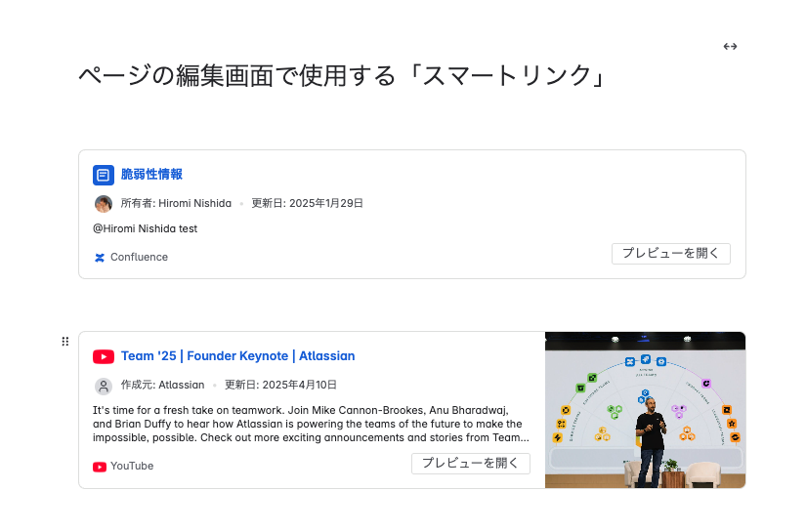Click the red YouTube icon beside video title
Image resolution: width=806 pixels, height=532 pixels.
point(104,356)
